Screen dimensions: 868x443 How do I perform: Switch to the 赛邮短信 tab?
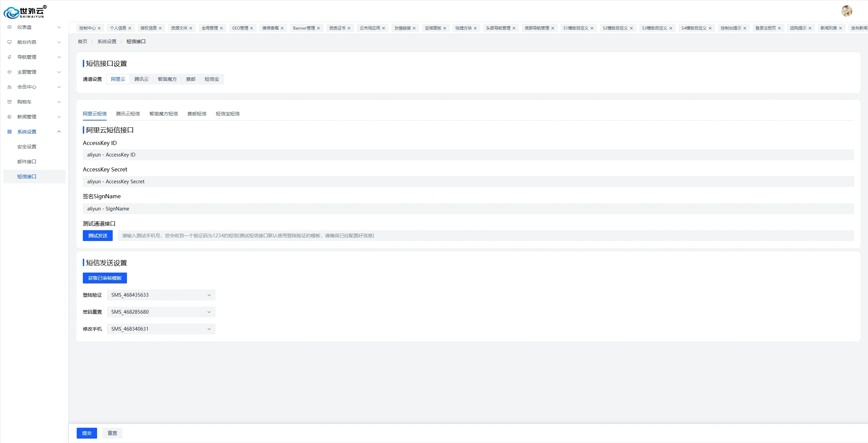point(197,114)
